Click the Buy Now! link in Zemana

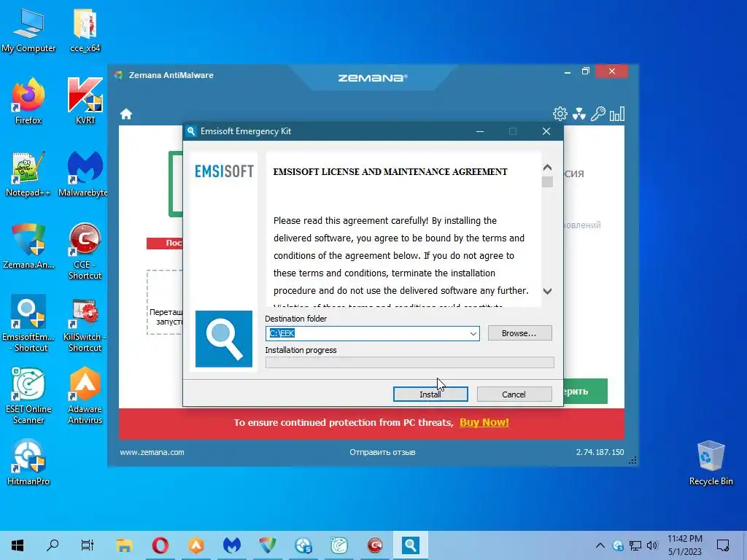(x=484, y=422)
